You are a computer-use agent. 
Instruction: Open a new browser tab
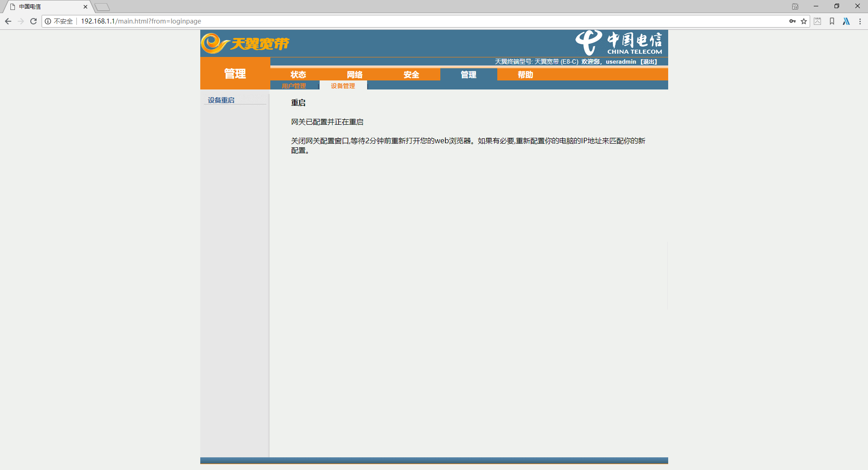tap(103, 7)
